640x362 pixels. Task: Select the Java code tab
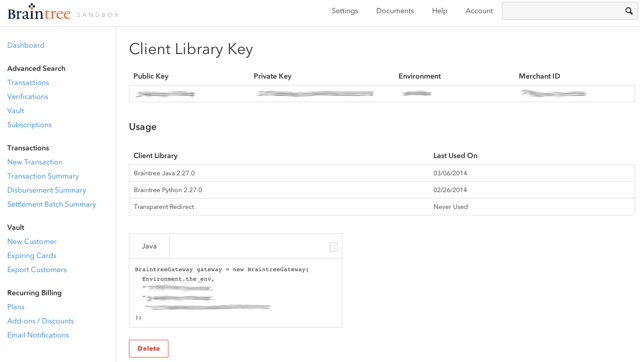[149, 246]
